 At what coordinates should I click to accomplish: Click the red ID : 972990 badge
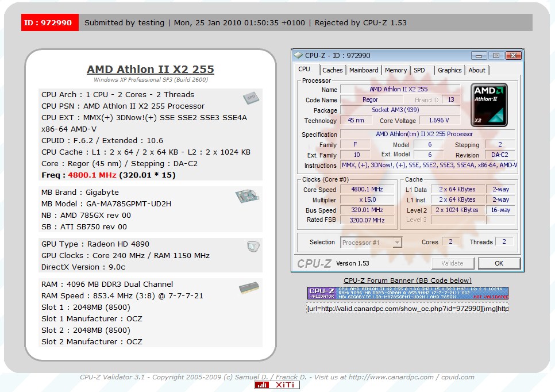coord(50,22)
